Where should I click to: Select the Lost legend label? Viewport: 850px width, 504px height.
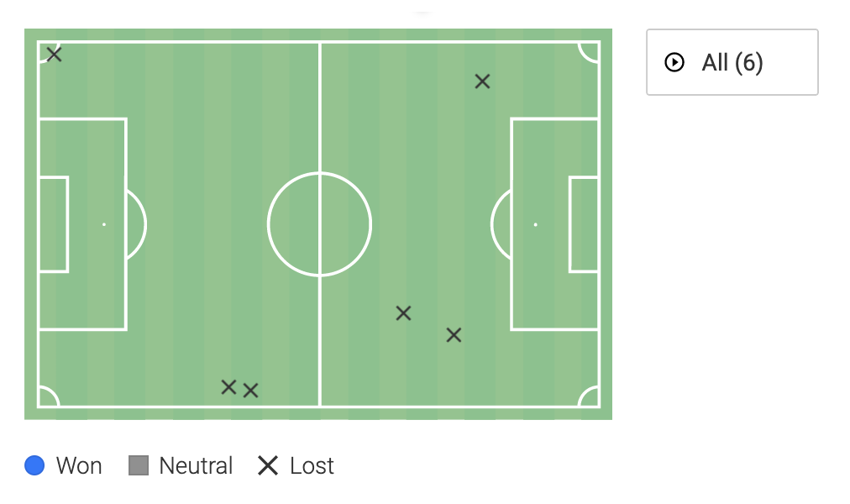point(312,465)
